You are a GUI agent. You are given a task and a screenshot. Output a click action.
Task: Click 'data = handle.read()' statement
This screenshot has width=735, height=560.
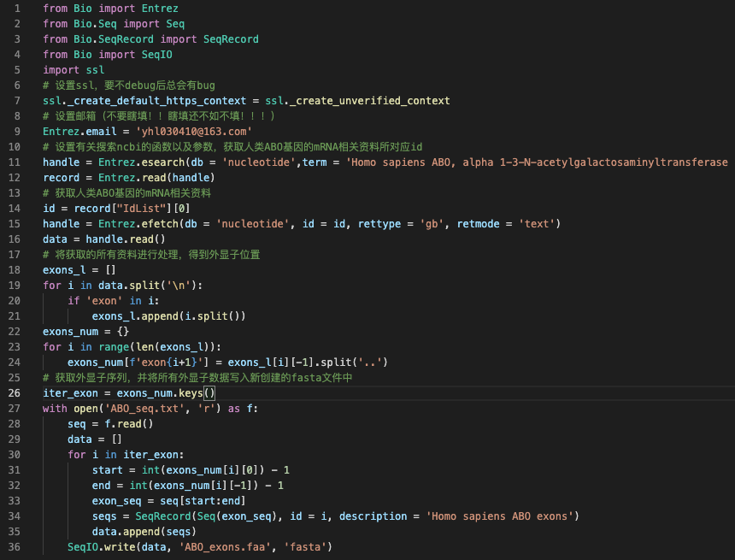[x=104, y=239]
